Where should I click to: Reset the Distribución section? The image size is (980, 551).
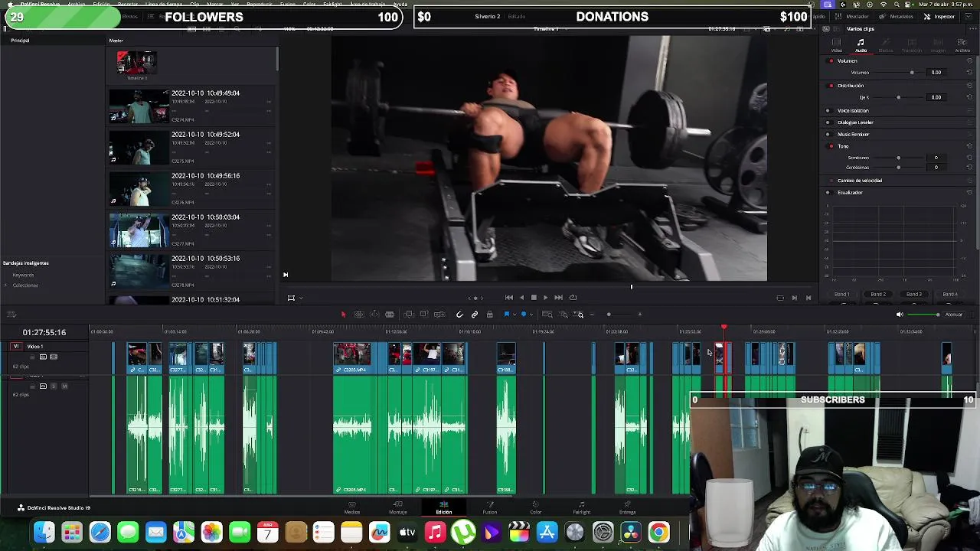[969, 86]
